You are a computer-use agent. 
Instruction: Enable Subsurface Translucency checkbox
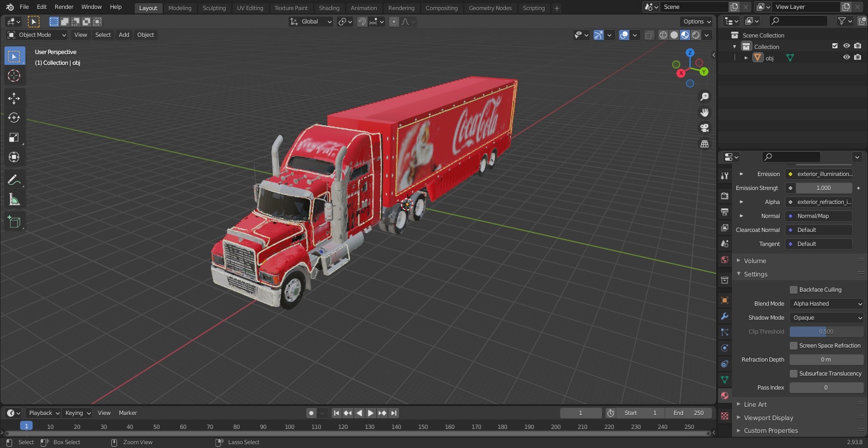coord(794,374)
